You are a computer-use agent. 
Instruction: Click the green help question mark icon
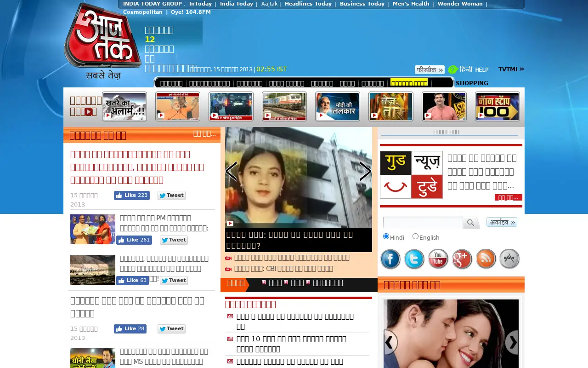(x=453, y=69)
